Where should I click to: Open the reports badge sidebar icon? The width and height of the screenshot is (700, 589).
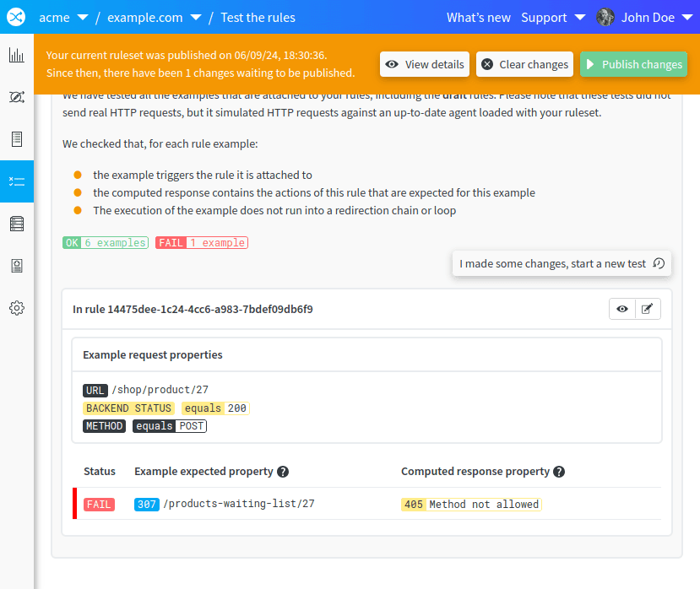click(17, 266)
